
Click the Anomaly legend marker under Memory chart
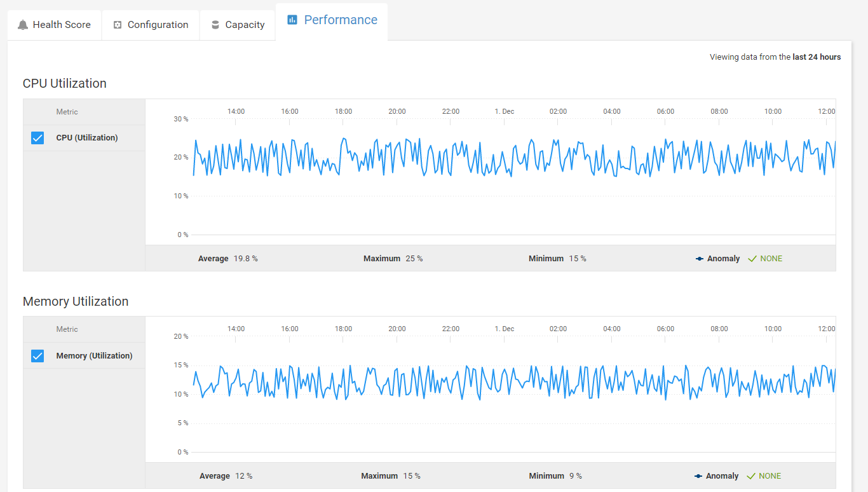tap(700, 476)
